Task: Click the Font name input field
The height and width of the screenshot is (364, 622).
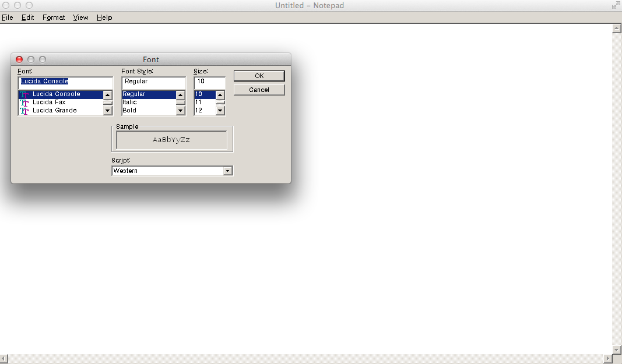Action: [x=65, y=82]
